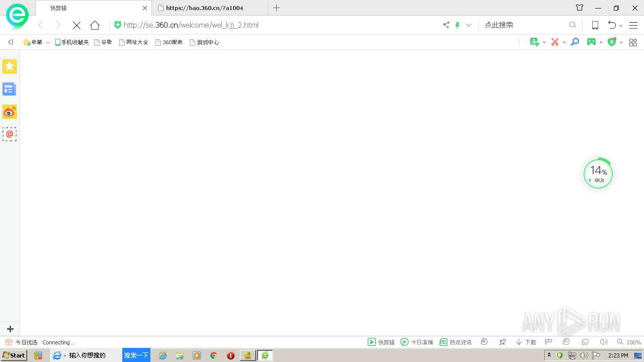Image resolution: width=644 pixels, height=362 pixels.
Task: Open the Weibo sidebar icon
Action: coord(10,112)
